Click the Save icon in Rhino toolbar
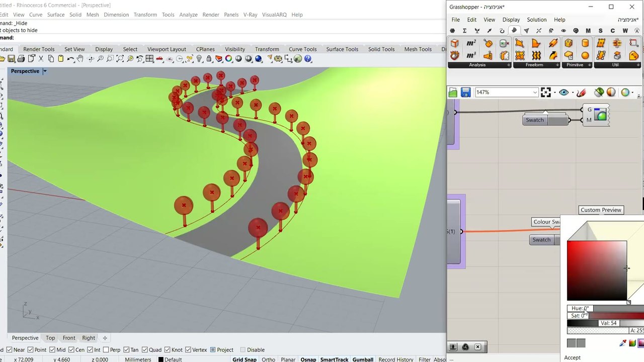The width and height of the screenshot is (644, 362). [12, 59]
